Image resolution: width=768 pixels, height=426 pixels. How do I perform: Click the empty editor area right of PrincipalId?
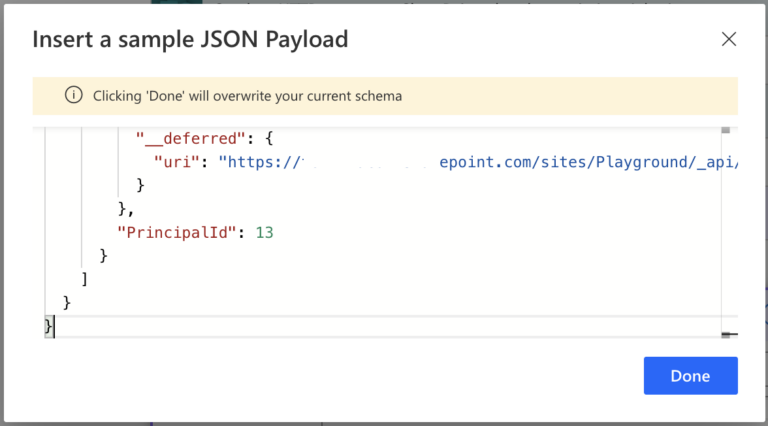(490, 233)
